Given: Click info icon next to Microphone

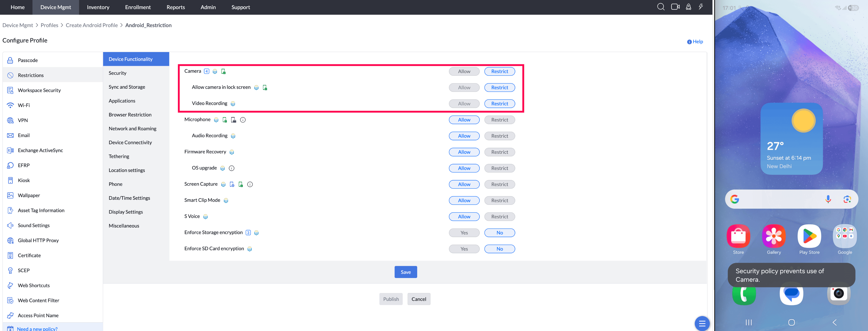Looking at the screenshot, I should (243, 120).
